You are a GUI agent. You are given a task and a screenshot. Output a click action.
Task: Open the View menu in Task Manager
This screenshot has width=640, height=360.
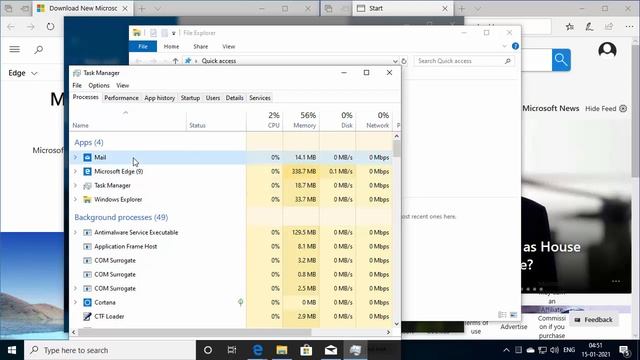[x=122, y=85]
